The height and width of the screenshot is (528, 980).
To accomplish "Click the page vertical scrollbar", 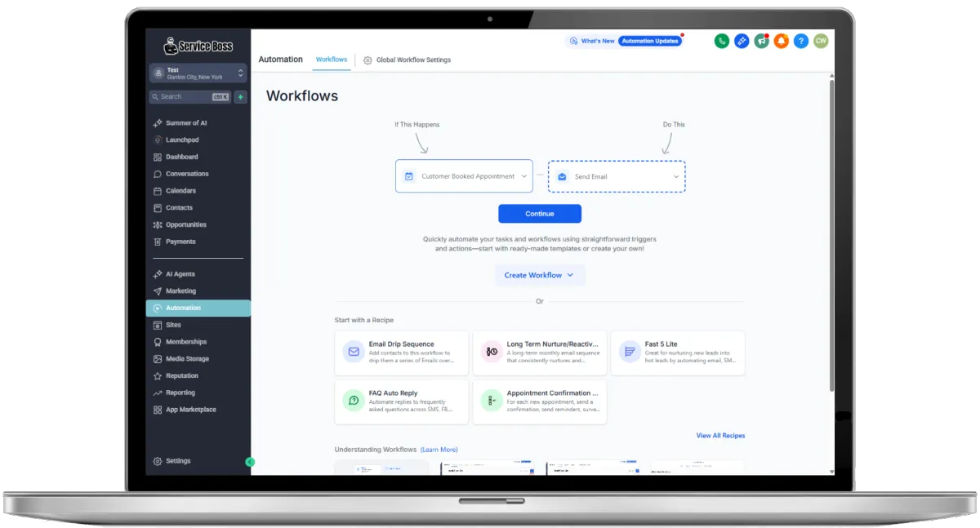I will (x=831, y=235).
